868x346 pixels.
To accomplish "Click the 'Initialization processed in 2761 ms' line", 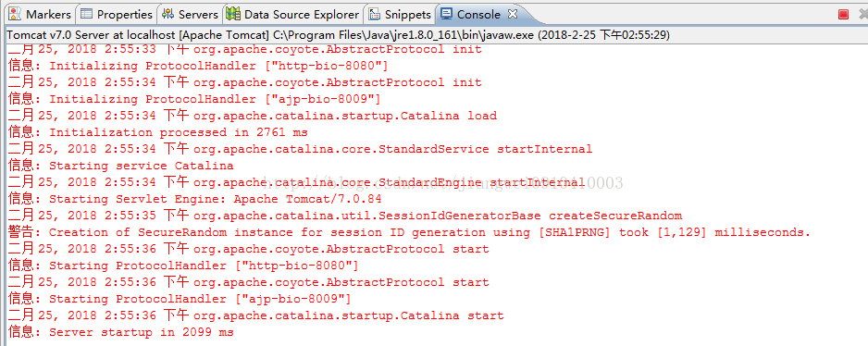I will pyautogui.click(x=157, y=132).
